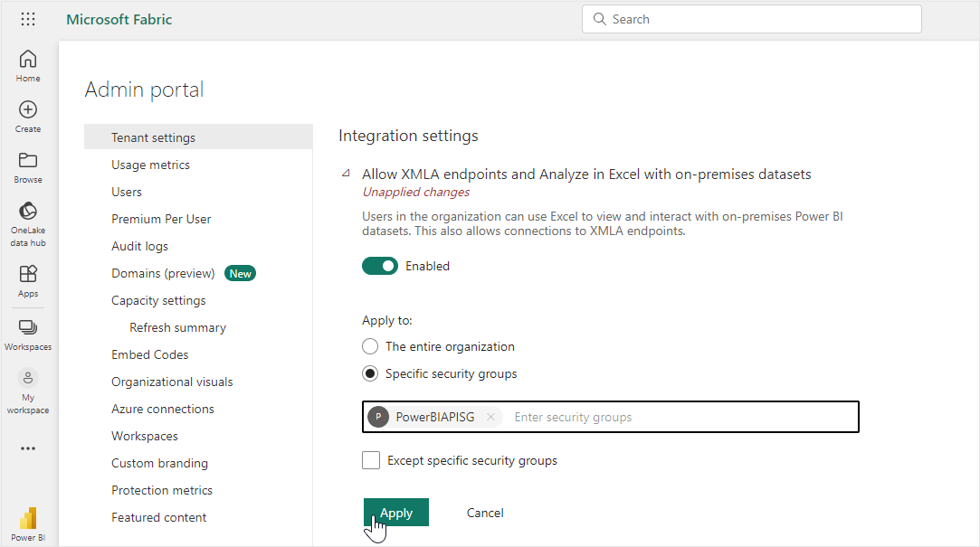Remove the PowerBIAPISG security group chip

pyautogui.click(x=490, y=417)
